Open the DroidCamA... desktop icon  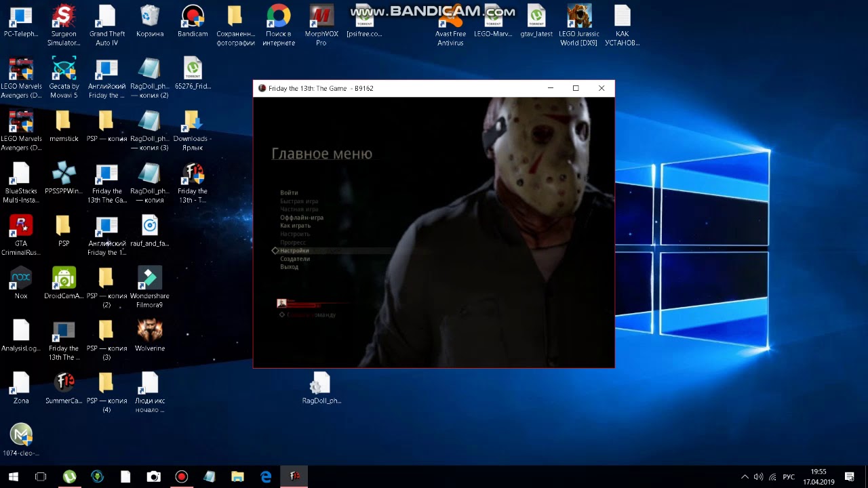pyautogui.click(x=64, y=283)
